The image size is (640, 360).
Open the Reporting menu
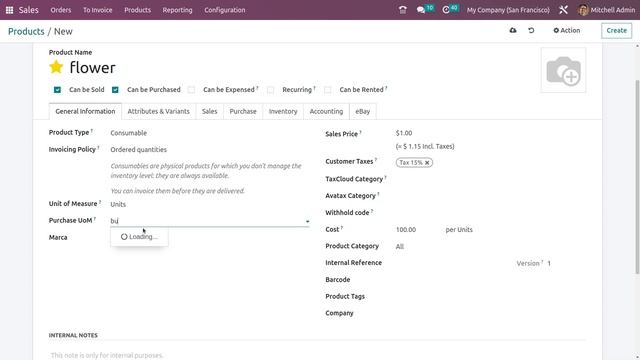point(177,10)
